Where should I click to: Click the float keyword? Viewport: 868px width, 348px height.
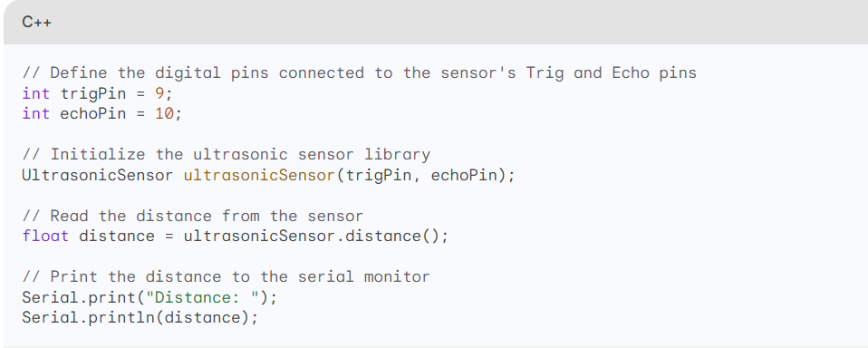pyautogui.click(x=45, y=237)
